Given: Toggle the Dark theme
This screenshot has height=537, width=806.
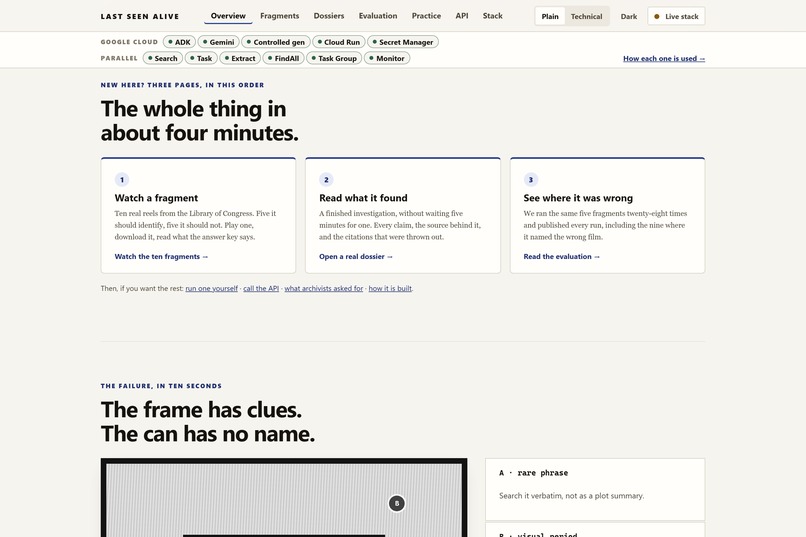Looking at the screenshot, I should tap(629, 16).
